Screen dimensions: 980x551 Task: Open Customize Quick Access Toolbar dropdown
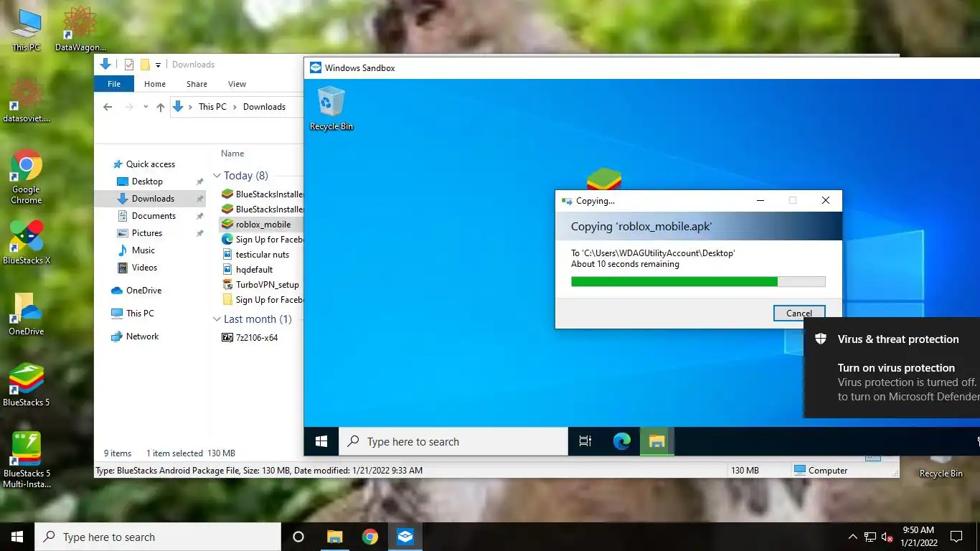coord(158,65)
